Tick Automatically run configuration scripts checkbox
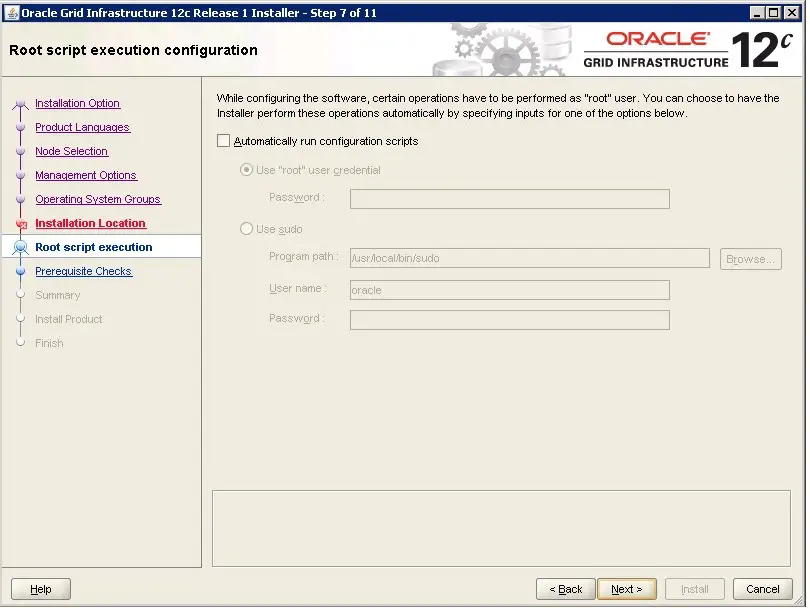Screen dimensions: 810x608 coord(223,141)
